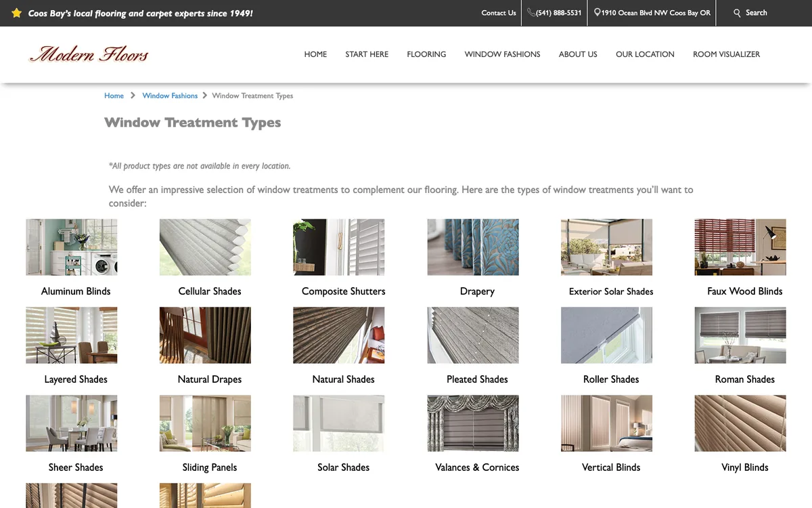The width and height of the screenshot is (812, 508).
Task: Click the Drapery text label
Action: 477,291
